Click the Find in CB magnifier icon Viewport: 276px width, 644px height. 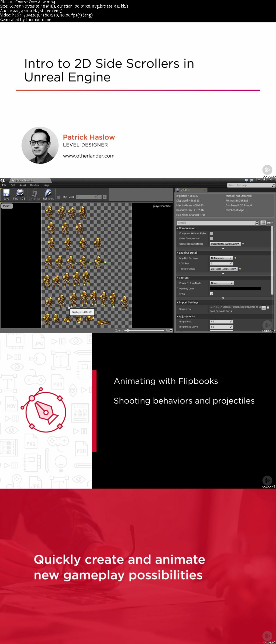click(x=19, y=193)
